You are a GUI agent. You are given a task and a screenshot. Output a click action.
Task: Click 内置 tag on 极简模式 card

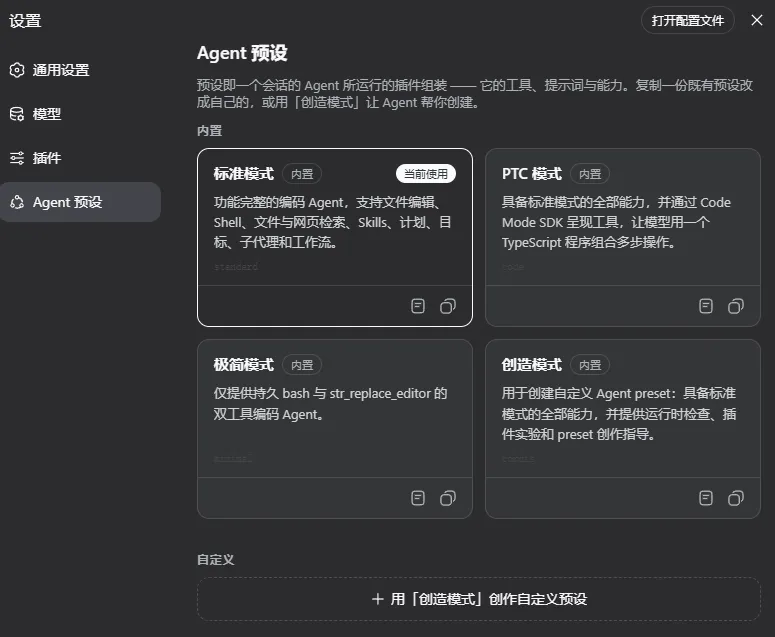(302, 365)
